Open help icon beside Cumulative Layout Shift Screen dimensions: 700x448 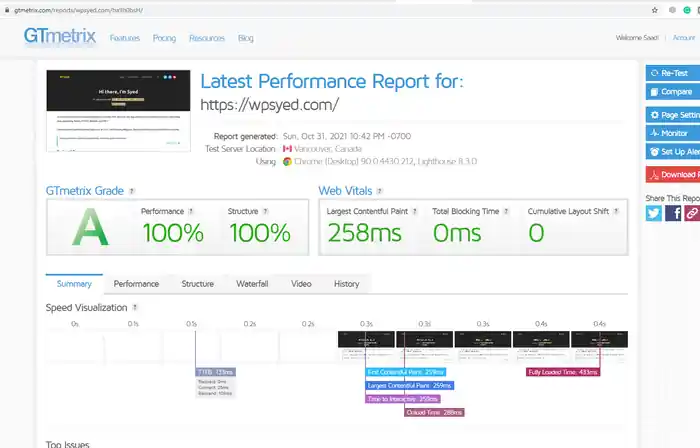(616, 211)
